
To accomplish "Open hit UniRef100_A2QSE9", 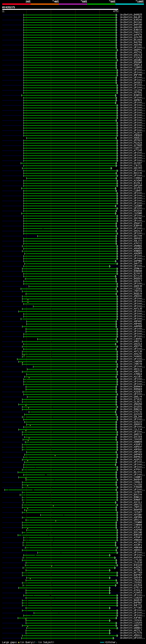I will (131, 392).
